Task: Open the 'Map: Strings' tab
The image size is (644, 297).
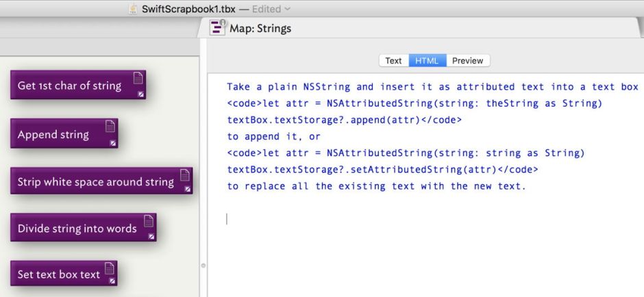Action: point(260,28)
